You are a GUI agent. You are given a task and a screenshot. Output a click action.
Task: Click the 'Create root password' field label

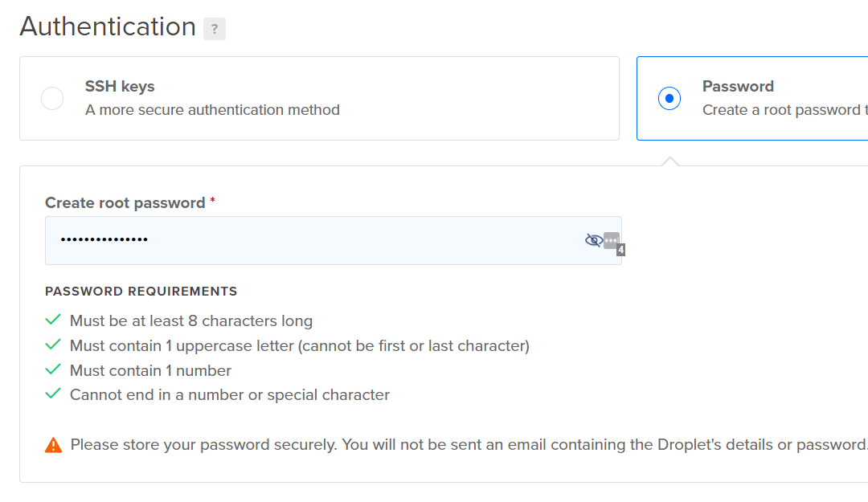coord(125,203)
